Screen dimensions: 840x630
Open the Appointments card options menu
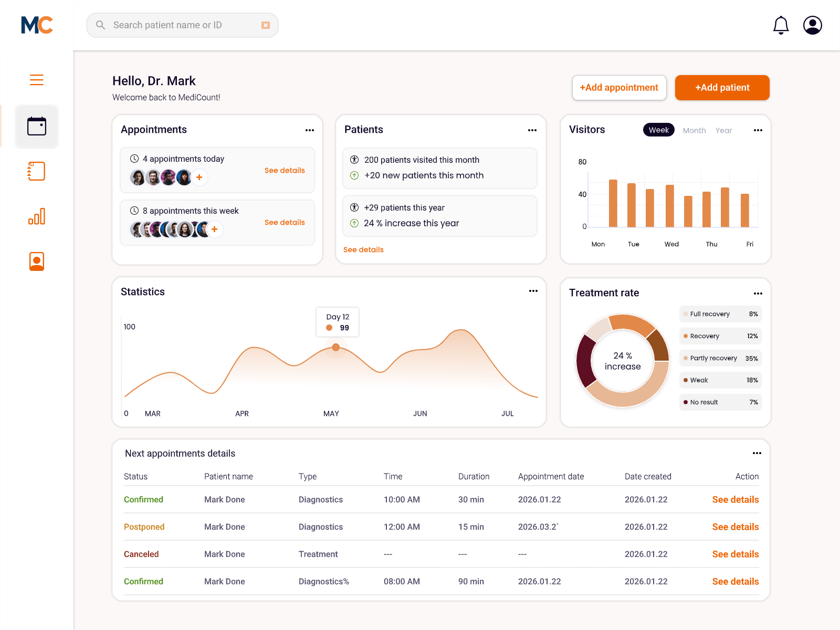[310, 130]
